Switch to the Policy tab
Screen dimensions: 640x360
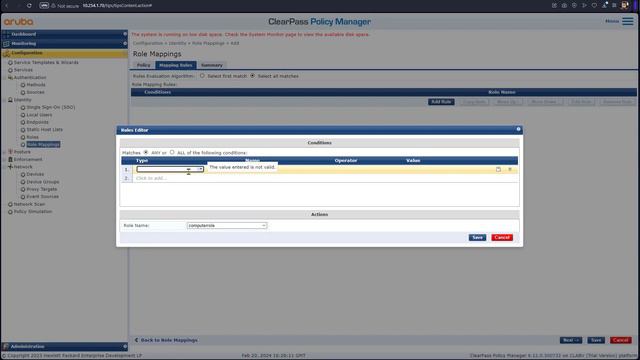143,65
